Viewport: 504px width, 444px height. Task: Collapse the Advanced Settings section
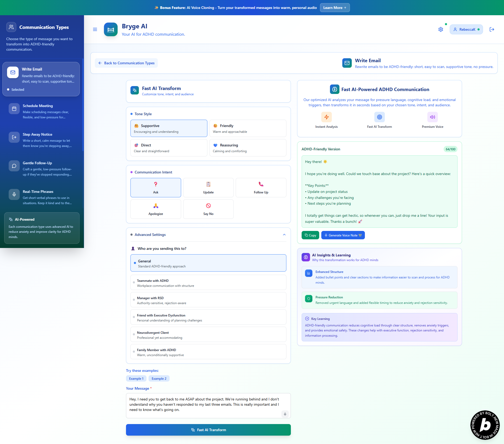[x=284, y=235]
